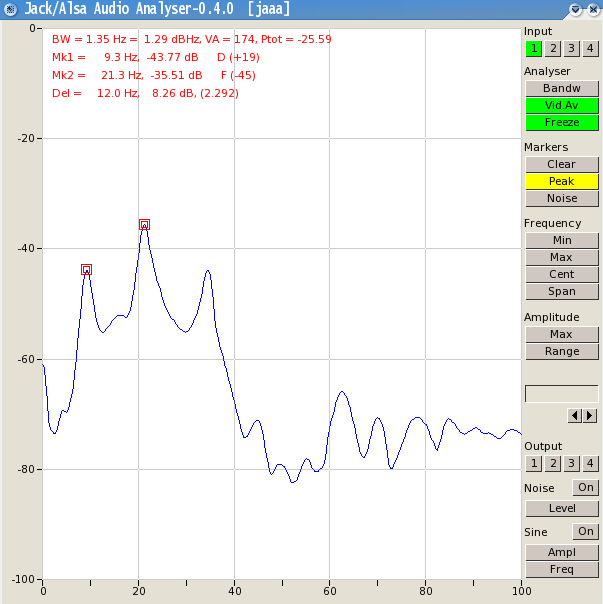The image size is (603, 604).
Task: Click the right arrow increment button
Action: [x=590, y=416]
